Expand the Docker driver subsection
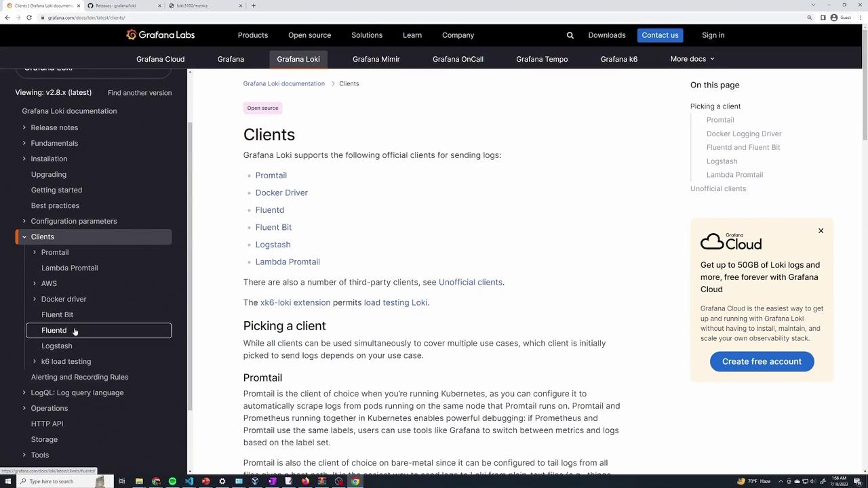The image size is (868, 488). tap(35, 299)
